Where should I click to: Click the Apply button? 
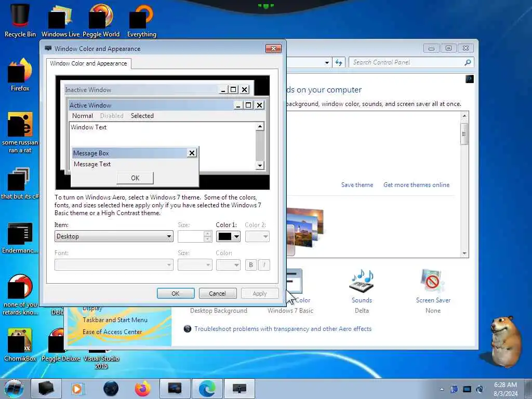(x=260, y=294)
